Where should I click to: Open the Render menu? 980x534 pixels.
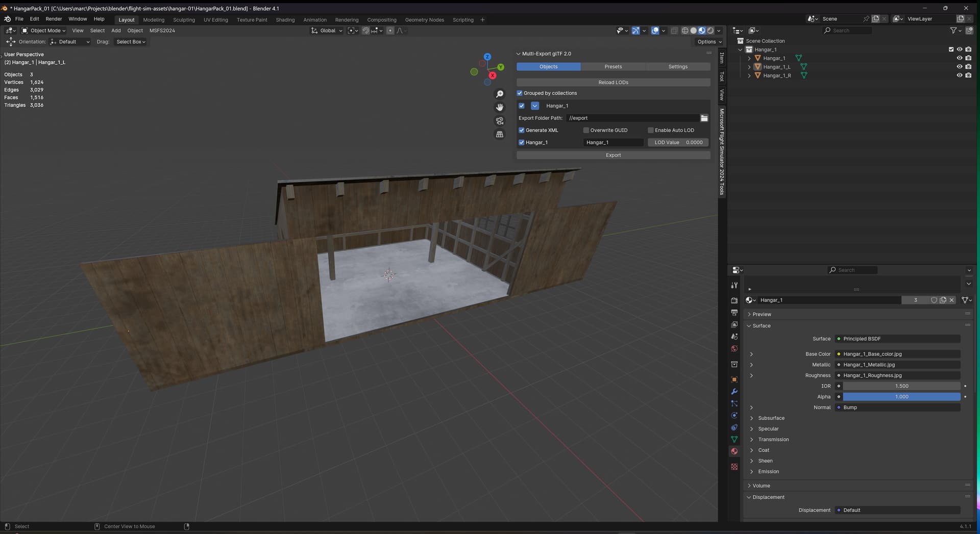[x=54, y=19]
